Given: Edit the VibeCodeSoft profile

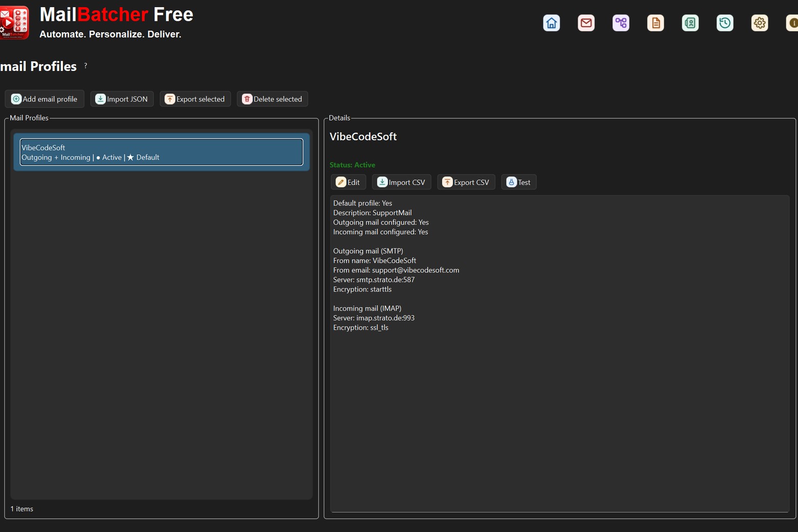Looking at the screenshot, I should point(348,182).
